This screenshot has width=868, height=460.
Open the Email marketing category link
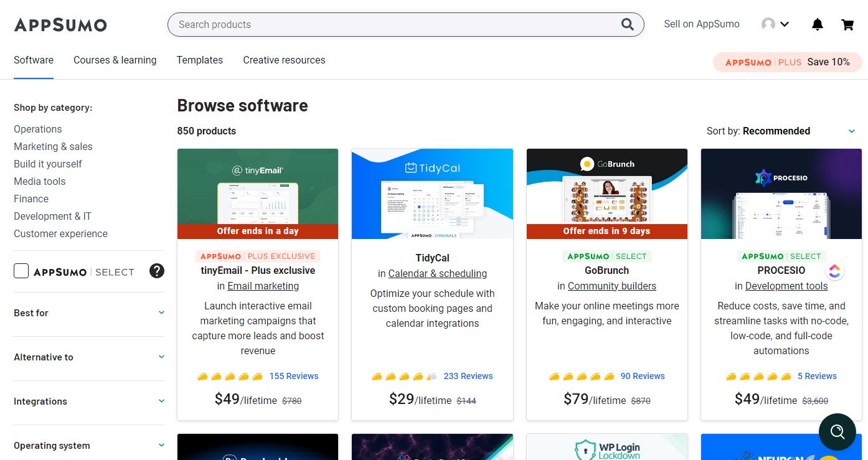coord(263,286)
